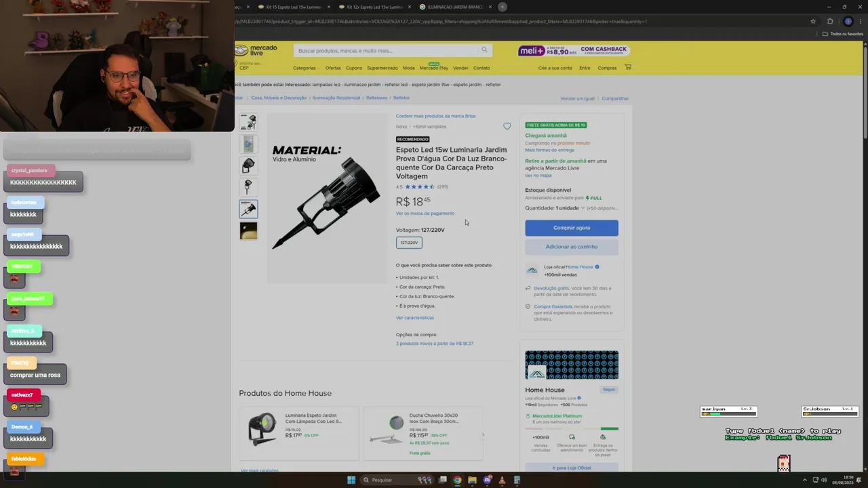868x488 pixels.
Task: Add product to favorites with heart icon
Action: click(507, 126)
